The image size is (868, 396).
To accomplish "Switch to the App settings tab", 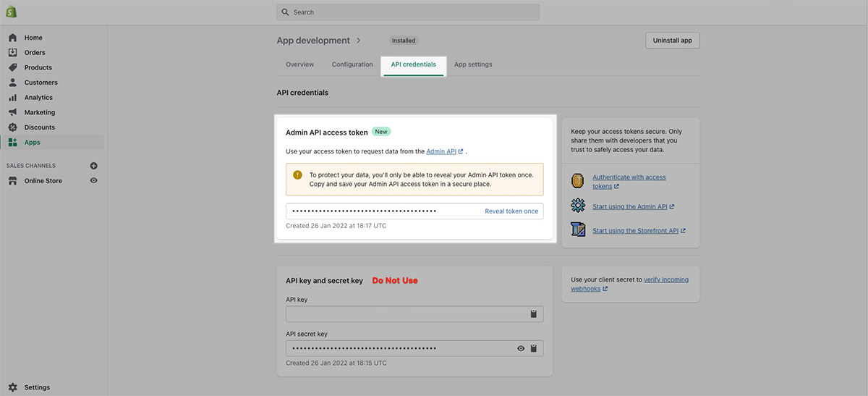I will pos(473,64).
